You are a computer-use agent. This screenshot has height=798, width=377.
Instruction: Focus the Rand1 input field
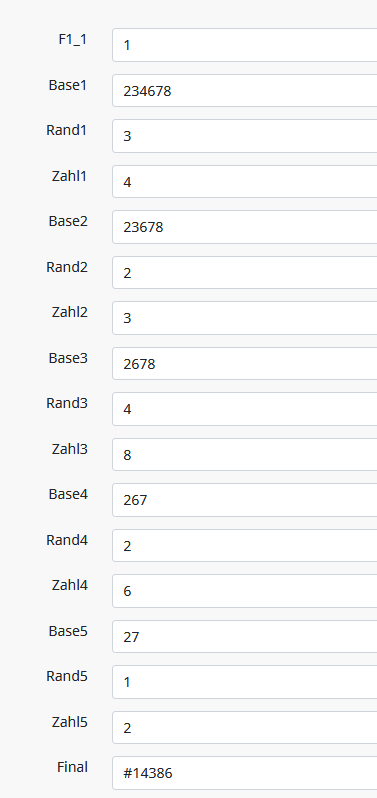click(245, 136)
